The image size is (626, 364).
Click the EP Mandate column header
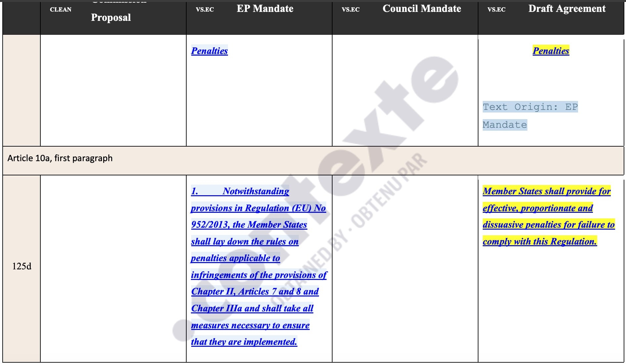(x=265, y=9)
